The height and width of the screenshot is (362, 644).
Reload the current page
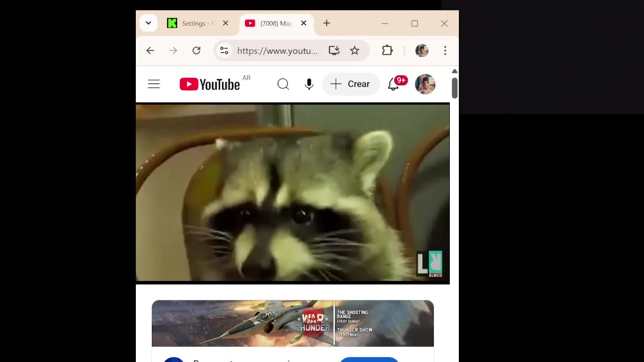(196, 50)
